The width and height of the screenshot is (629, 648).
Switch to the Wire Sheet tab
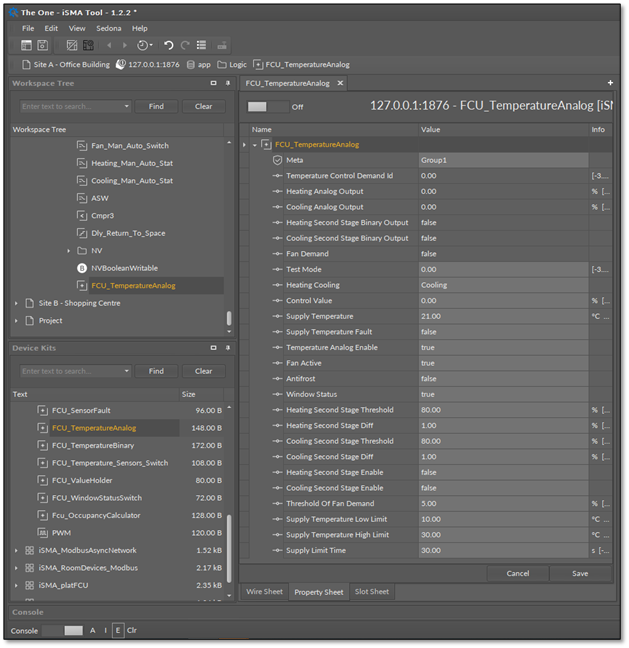tap(264, 592)
